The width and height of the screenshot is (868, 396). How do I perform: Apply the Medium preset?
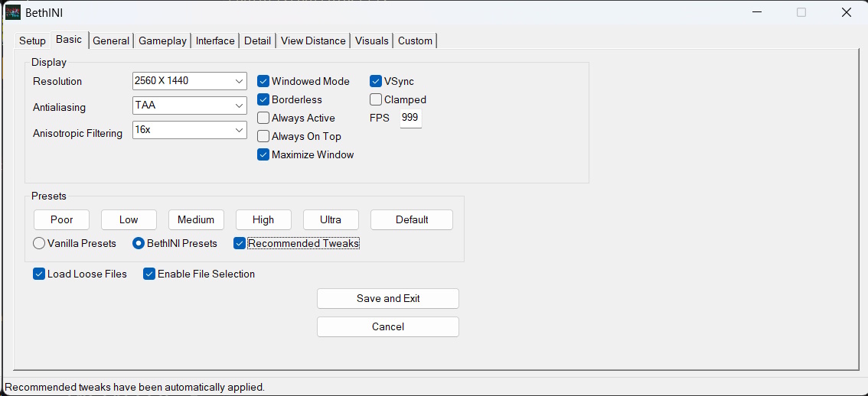tap(196, 219)
